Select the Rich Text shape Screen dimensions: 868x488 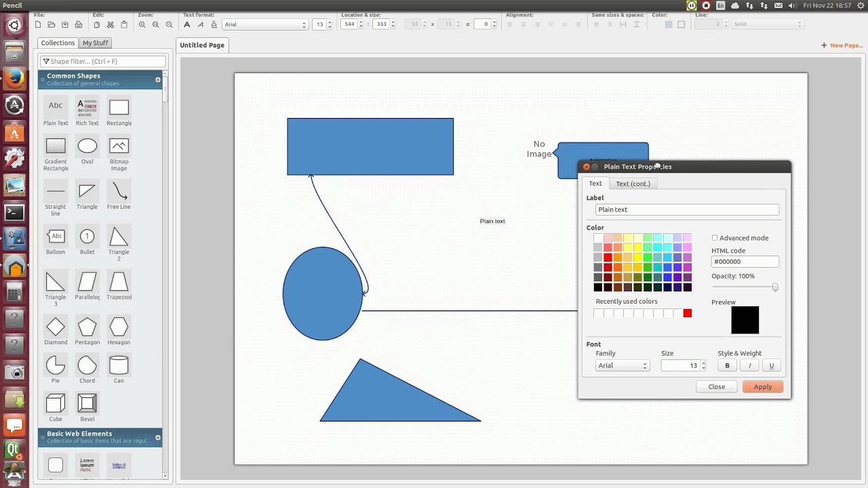[87, 112]
